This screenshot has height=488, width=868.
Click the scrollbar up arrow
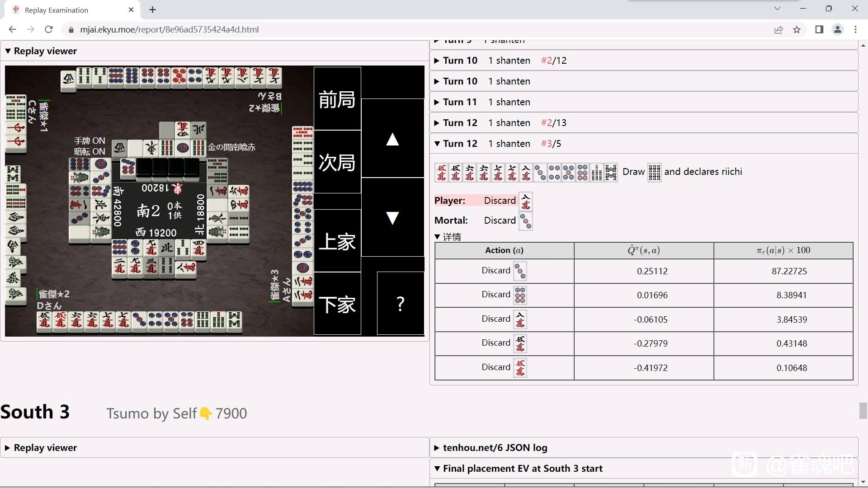click(x=863, y=45)
